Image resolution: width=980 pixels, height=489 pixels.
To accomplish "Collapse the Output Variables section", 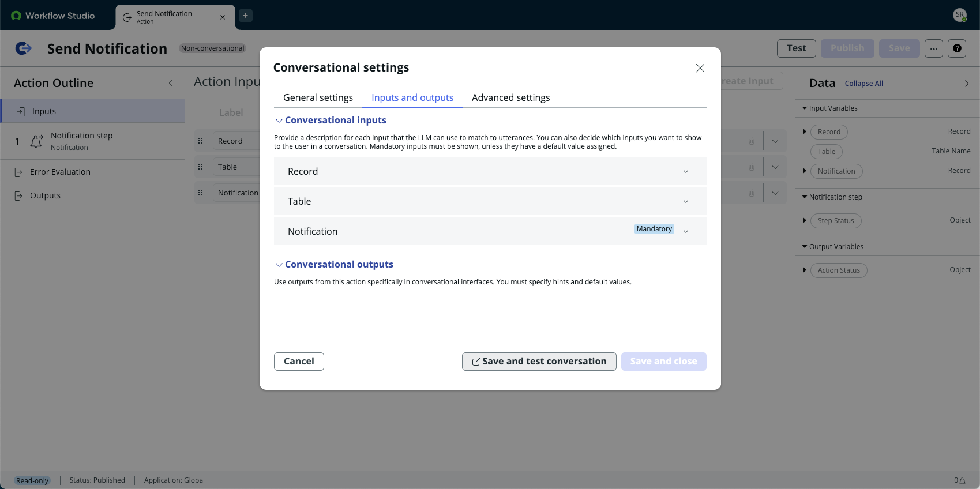I will 805,247.
